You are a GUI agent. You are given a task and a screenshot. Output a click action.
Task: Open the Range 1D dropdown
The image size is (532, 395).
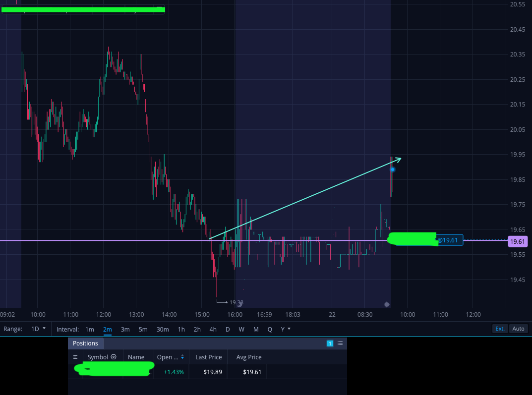click(x=38, y=329)
